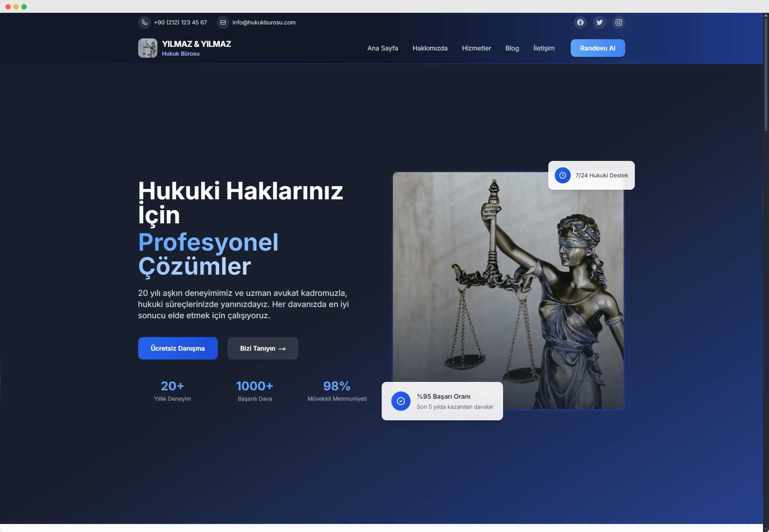Click the Başarılı Dava label
The height and width of the screenshot is (532, 769).
tap(255, 399)
